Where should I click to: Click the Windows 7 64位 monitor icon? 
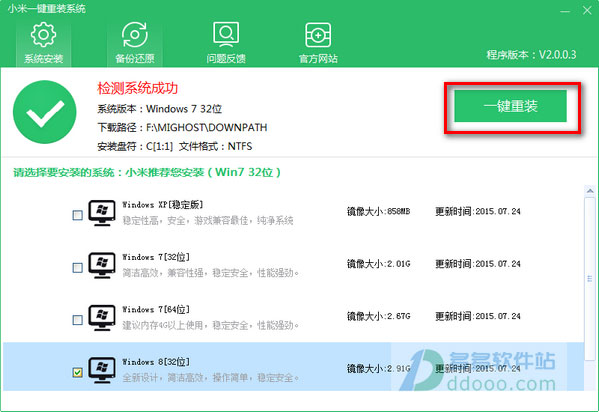[102, 317]
